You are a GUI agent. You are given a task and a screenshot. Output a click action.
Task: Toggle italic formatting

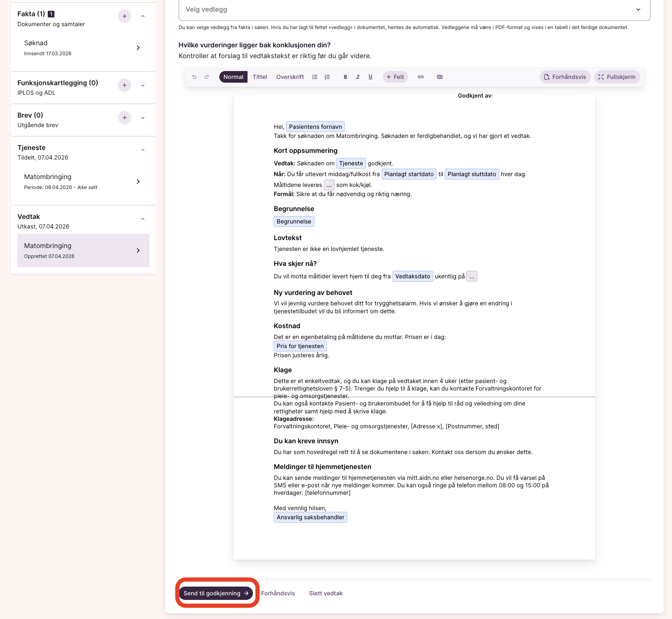point(358,77)
